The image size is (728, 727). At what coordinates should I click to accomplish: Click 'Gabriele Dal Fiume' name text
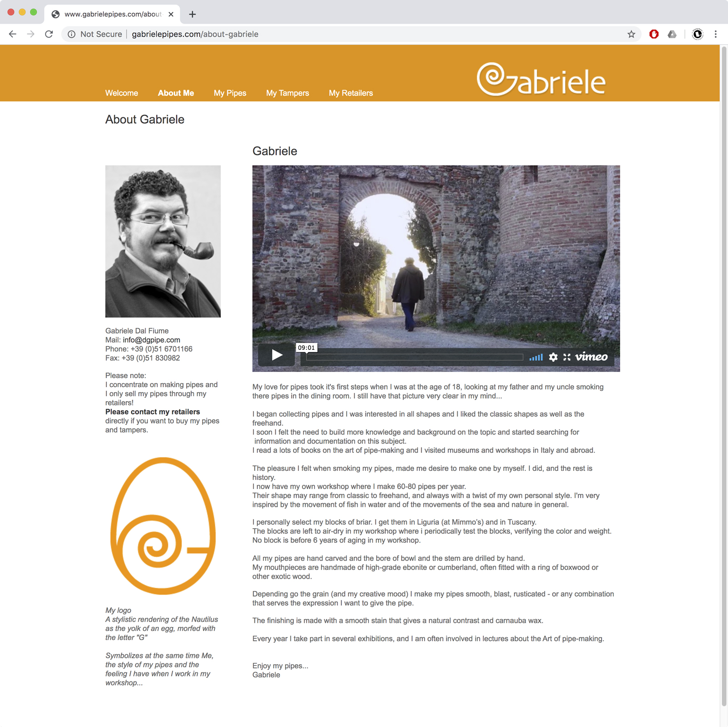[x=137, y=331]
